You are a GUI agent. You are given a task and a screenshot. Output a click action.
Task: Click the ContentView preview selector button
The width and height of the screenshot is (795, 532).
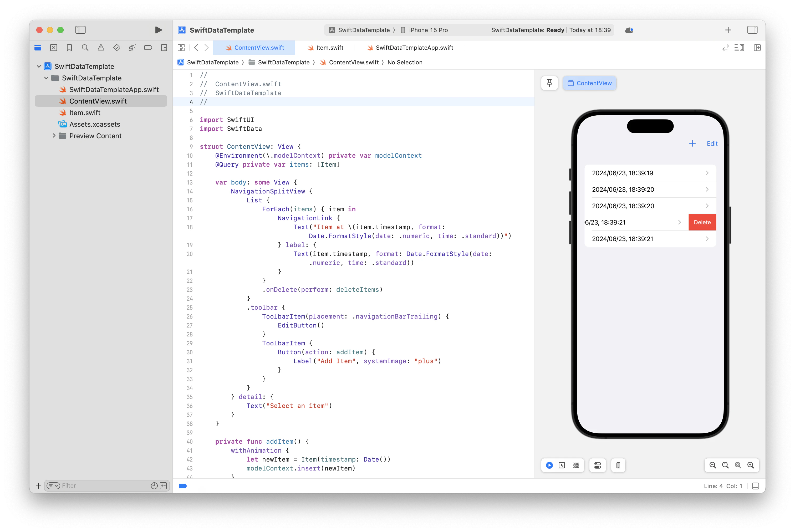(589, 83)
